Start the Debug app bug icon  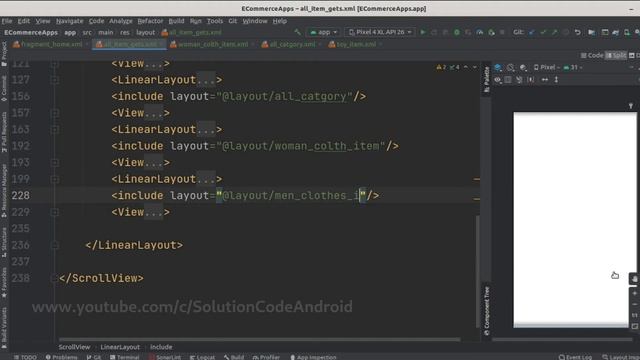click(457, 32)
